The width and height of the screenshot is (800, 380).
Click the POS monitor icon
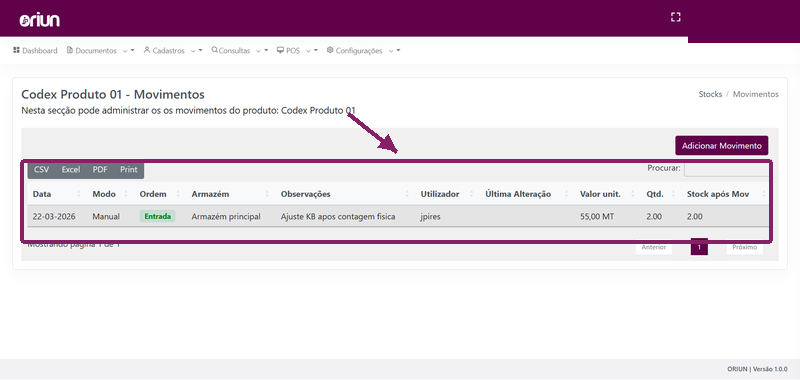pyautogui.click(x=280, y=50)
